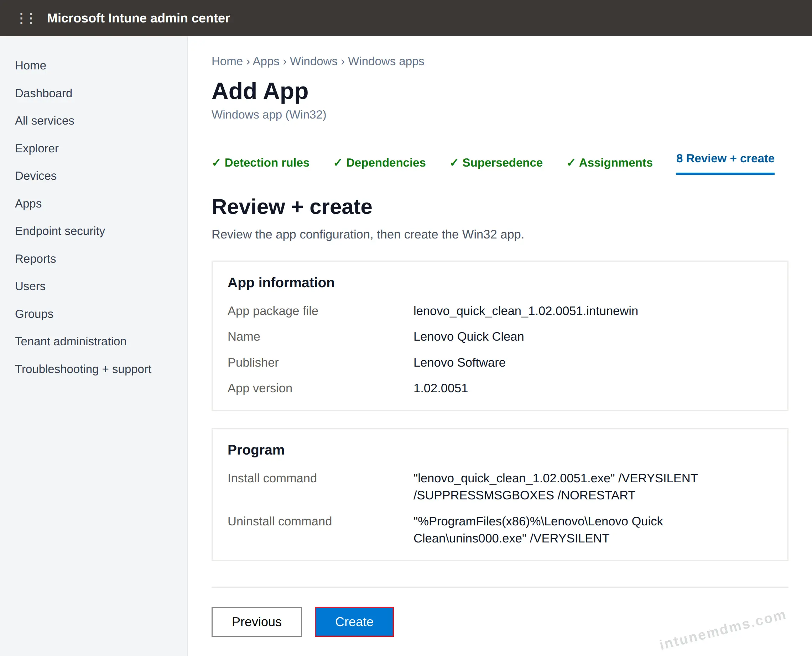
Task: Click the Windows app (Win32) subtitle
Action: [269, 115]
